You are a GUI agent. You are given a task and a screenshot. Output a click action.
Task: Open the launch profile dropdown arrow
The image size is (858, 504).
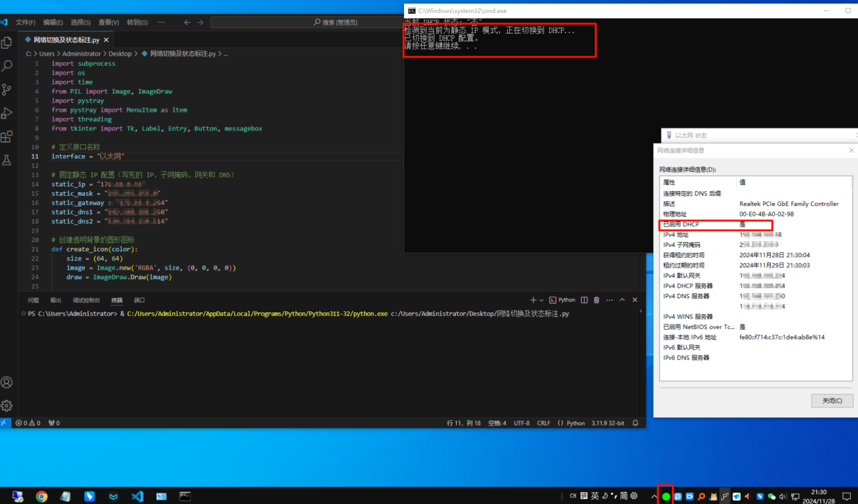[x=541, y=300]
